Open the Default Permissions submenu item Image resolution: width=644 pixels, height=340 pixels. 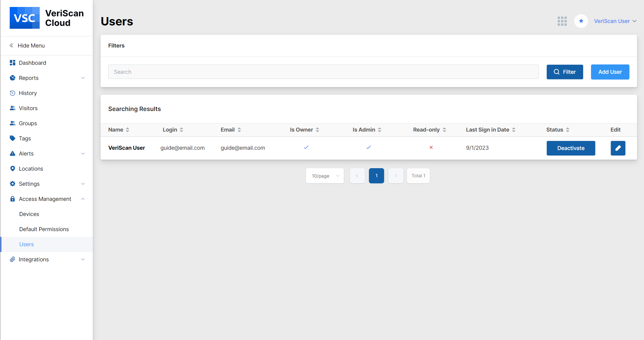pyautogui.click(x=47, y=229)
